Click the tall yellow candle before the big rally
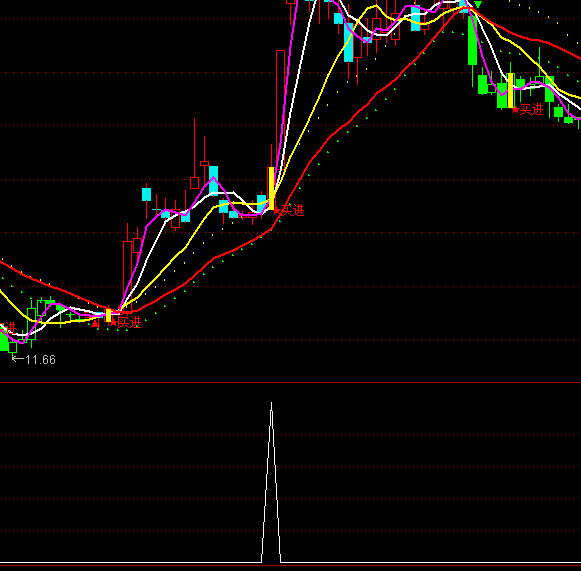The height and width of the screenshot is (571, 581). coord(271,188)
